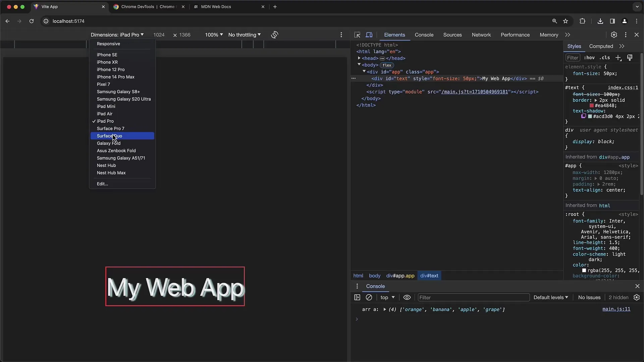Toggle the rotate screen icon
This screenshot has width=644, height=362.
(x=275, y=35)
